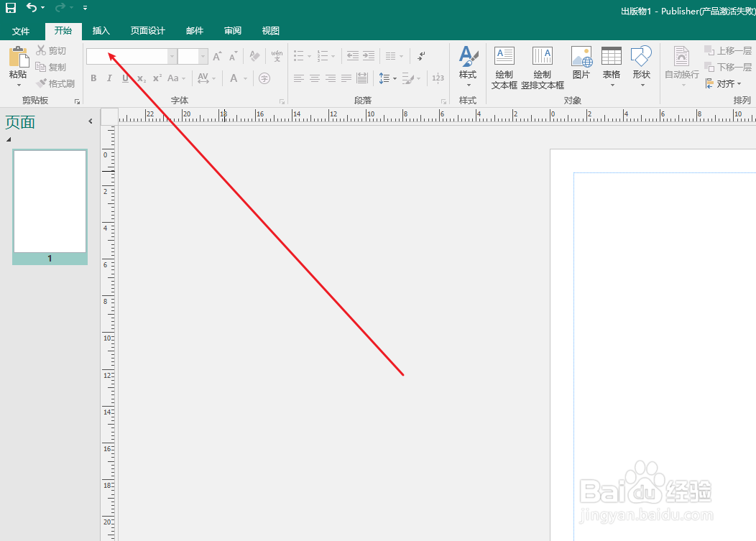This screenshot has width=756, height=541.
Task: Click 上移一层 bring forward
Action: [x=728, y=50]
